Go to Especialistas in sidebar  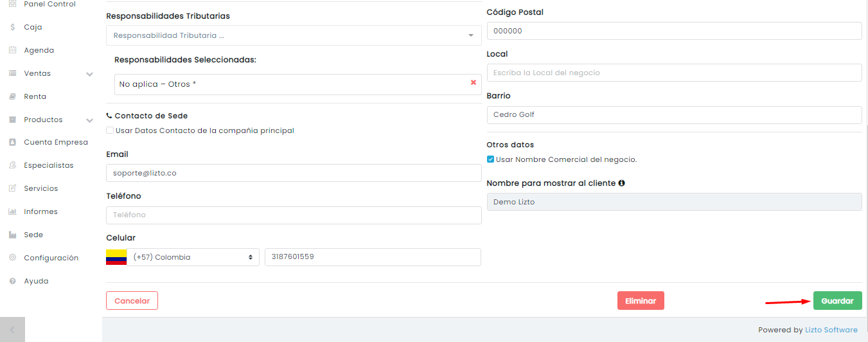(49, 165)
